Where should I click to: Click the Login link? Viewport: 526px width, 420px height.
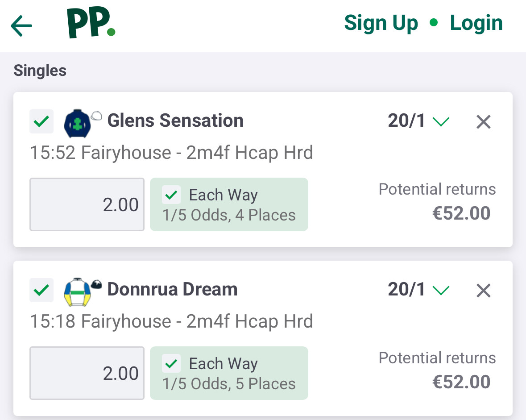point(476,23)
